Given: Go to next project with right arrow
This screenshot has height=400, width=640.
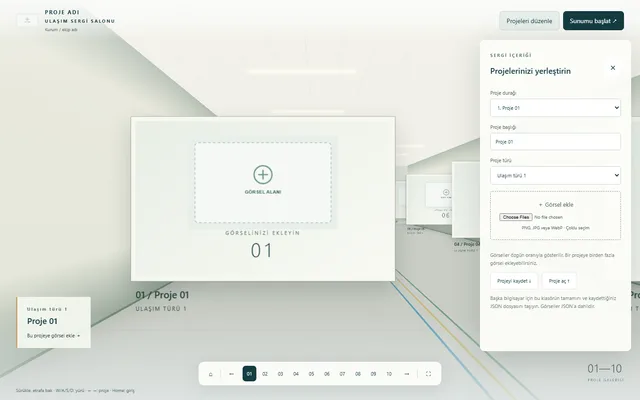Looking at the screenshot, I should point(407,374).
